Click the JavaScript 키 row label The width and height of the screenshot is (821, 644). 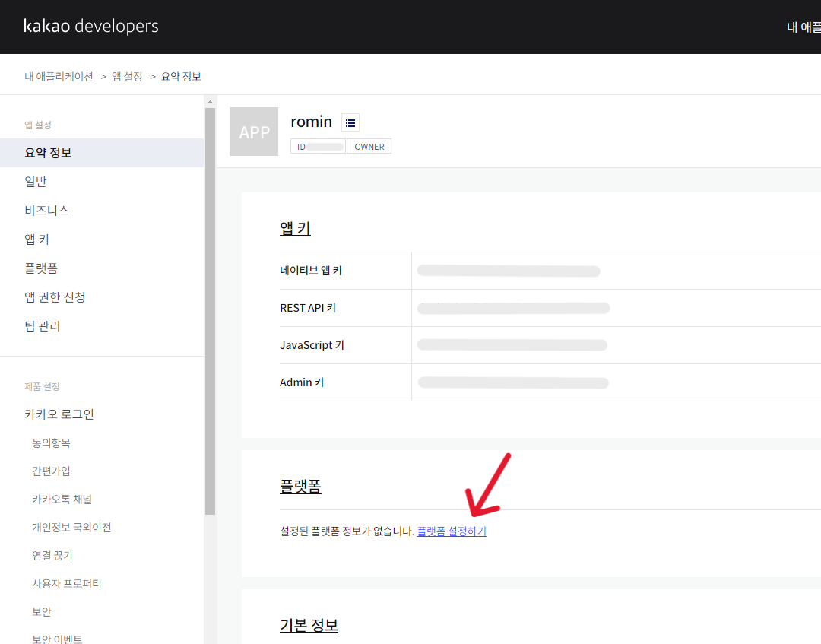click(x=312, y=345)
